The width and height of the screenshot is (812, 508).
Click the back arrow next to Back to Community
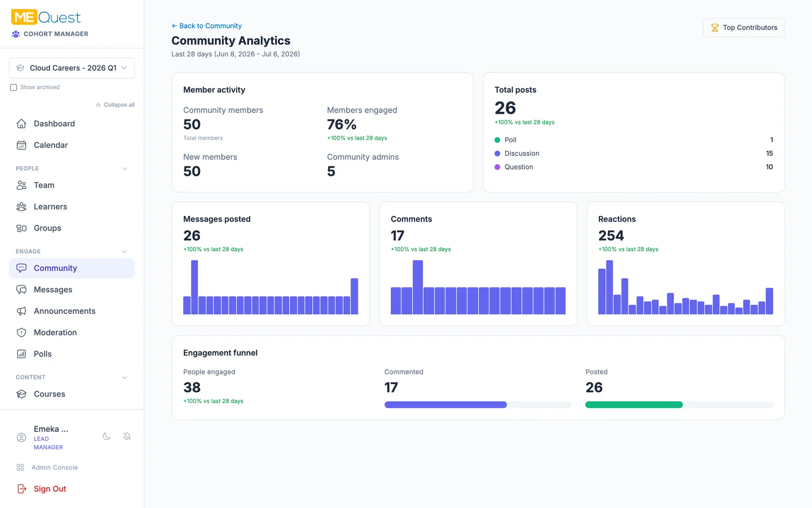174,26
